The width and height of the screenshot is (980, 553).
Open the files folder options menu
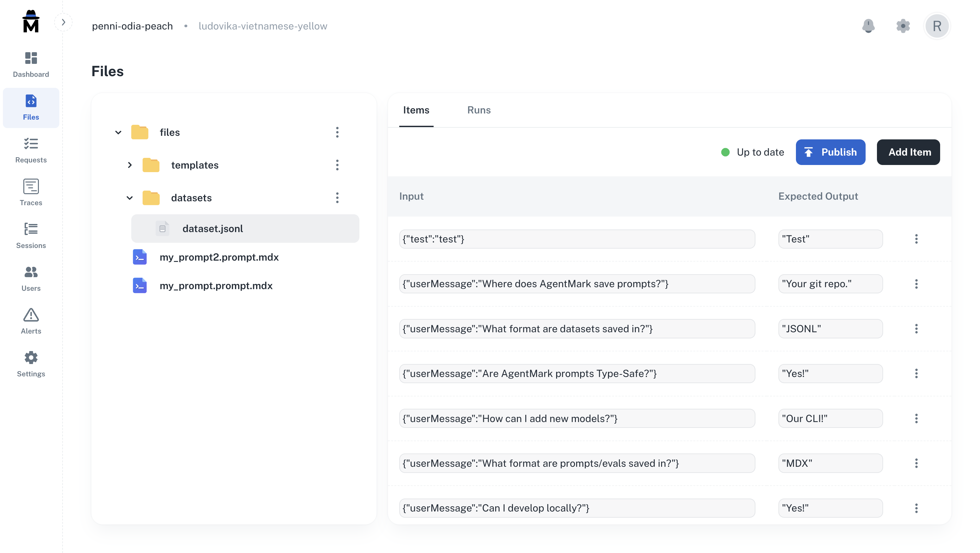click(337, 133)
